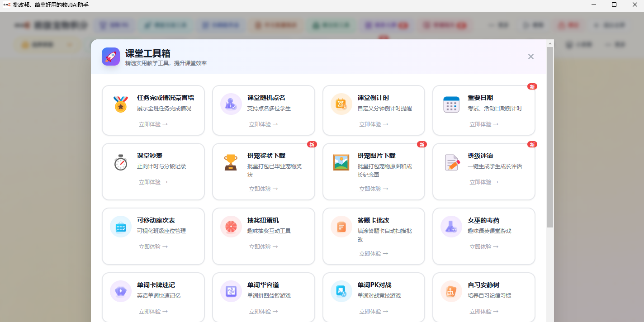Click 立即体验 link under 课堂倒计时

coord(374,124)
